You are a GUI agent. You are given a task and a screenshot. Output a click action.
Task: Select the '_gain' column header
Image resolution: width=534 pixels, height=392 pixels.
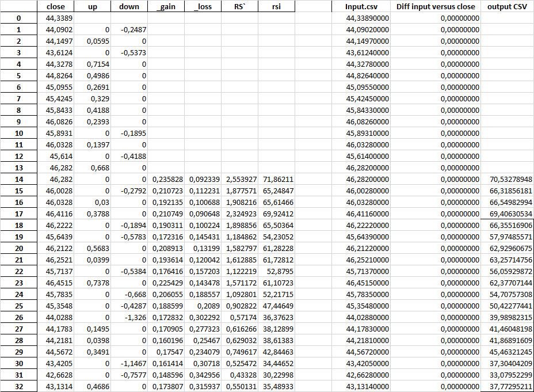point(166,6)
